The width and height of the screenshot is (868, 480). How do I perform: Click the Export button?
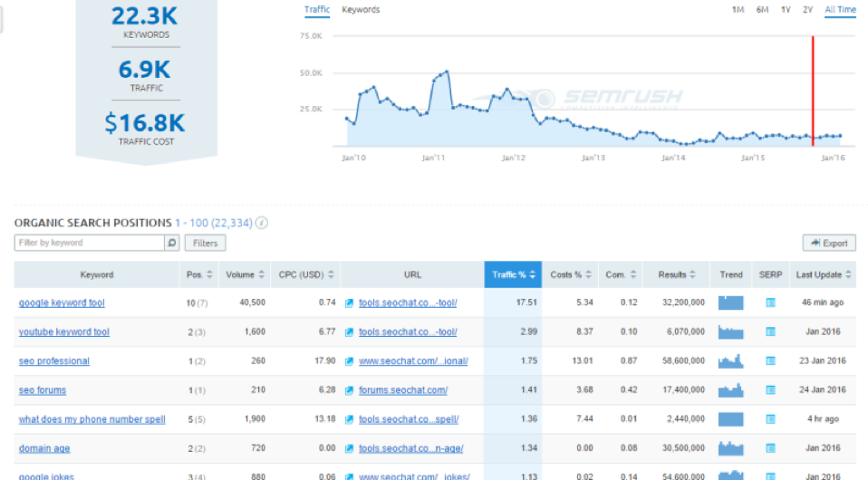coord(829,243)
